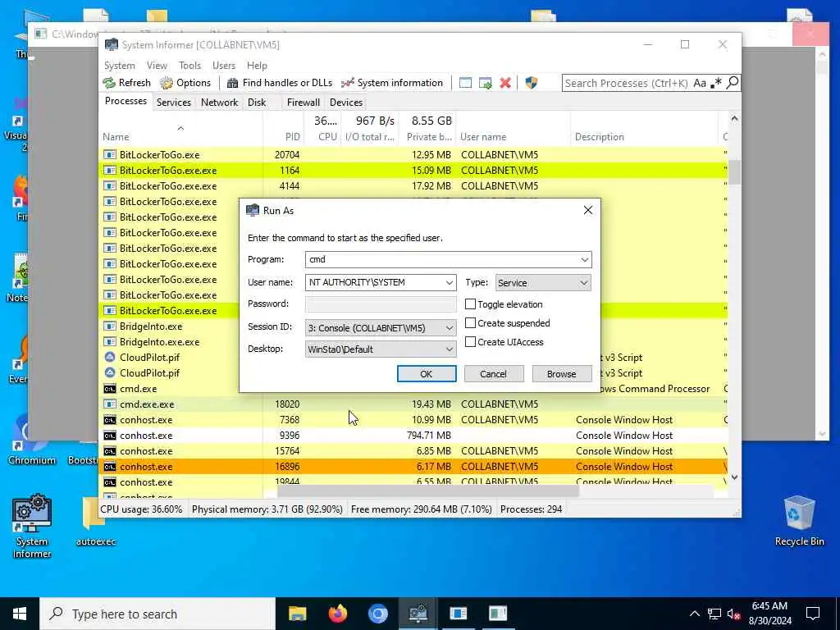Image resolution: width=840 pixels, height=630 pixels.
Task: Open Windows Start menu
Action: tap(20, 614)
